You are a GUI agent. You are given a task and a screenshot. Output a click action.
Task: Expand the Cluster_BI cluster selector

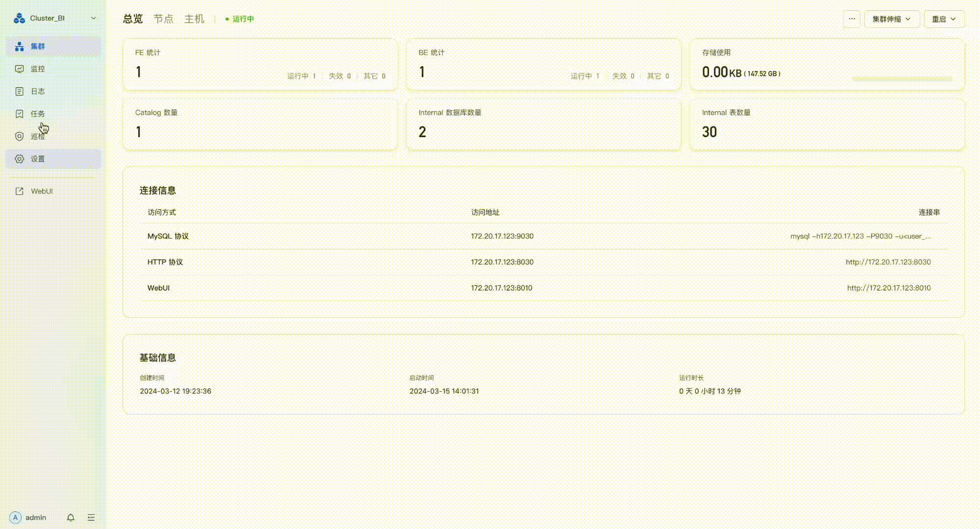pos(93,18)
